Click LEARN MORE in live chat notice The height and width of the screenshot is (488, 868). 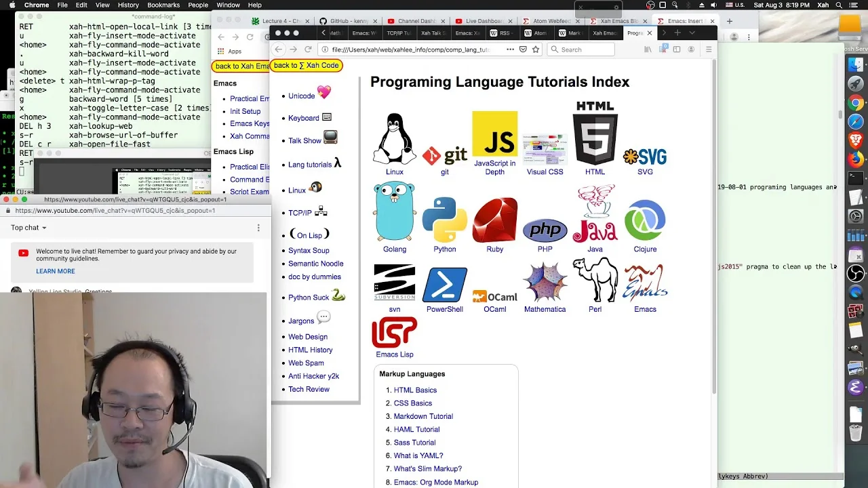click(56, 271)
